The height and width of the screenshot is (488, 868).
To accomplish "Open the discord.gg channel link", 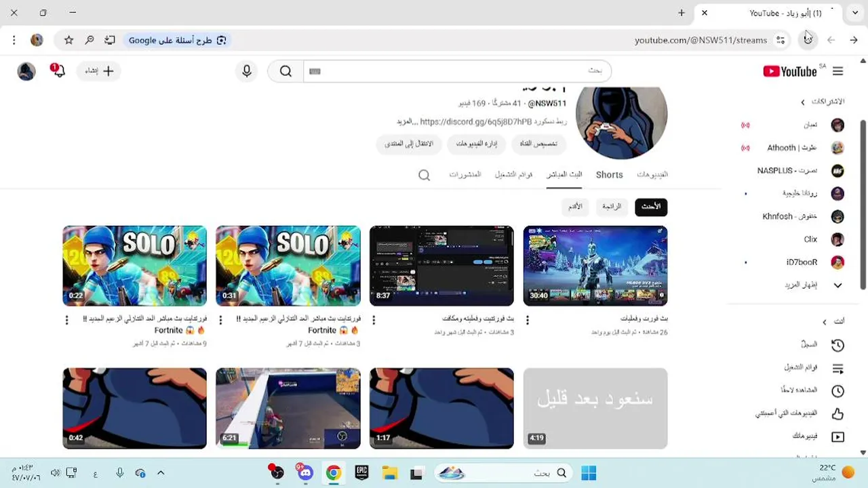I will point(475,122).
